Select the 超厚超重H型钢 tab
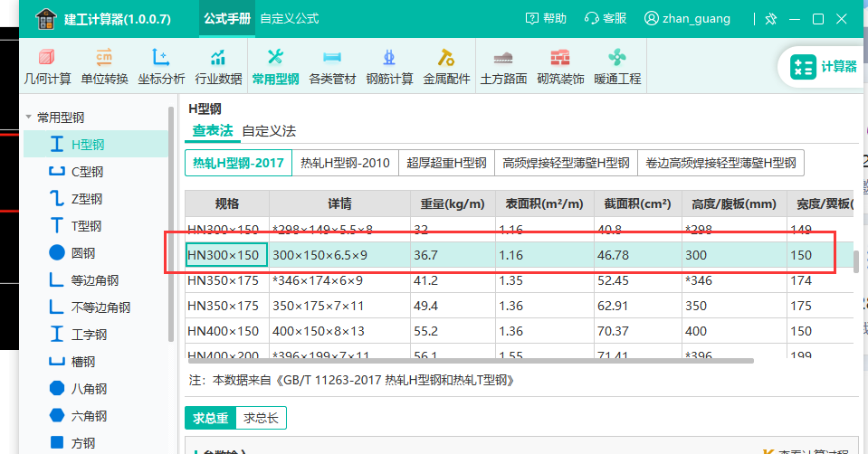 446,163
